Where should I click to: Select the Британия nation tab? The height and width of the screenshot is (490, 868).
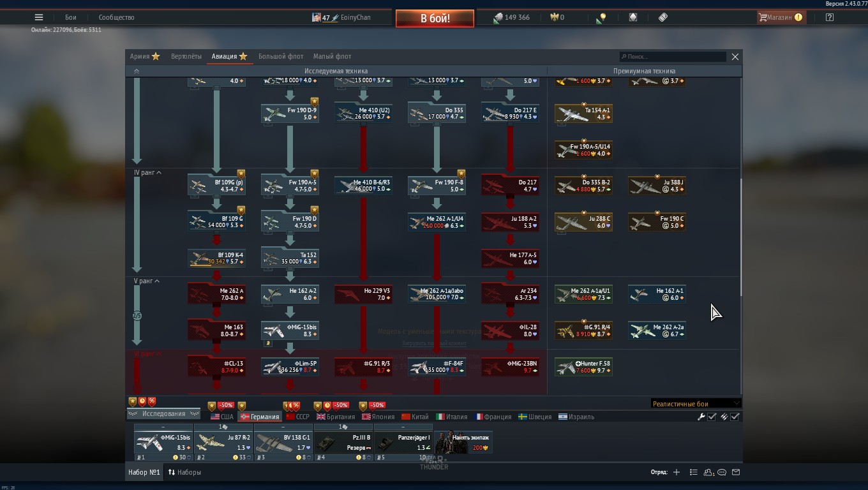coord(336,417)
